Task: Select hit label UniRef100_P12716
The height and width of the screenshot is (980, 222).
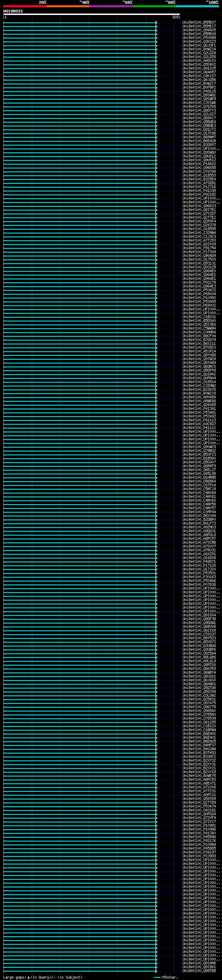Action: pyautogui.click(x=199, y=187)
